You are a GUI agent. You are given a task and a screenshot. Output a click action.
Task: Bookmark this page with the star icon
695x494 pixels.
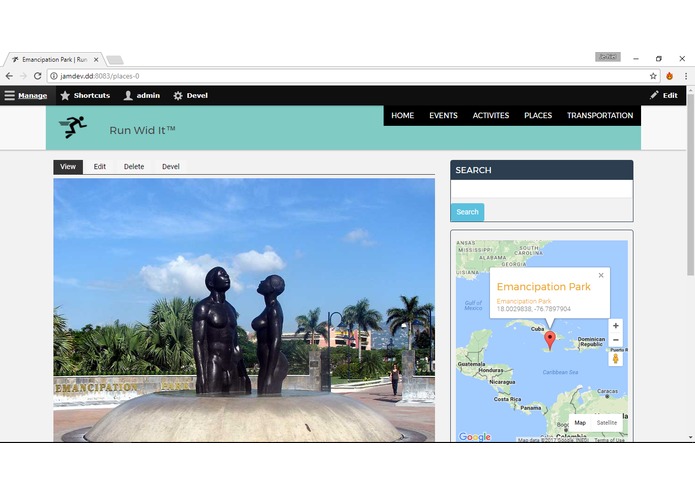[653, 76]
